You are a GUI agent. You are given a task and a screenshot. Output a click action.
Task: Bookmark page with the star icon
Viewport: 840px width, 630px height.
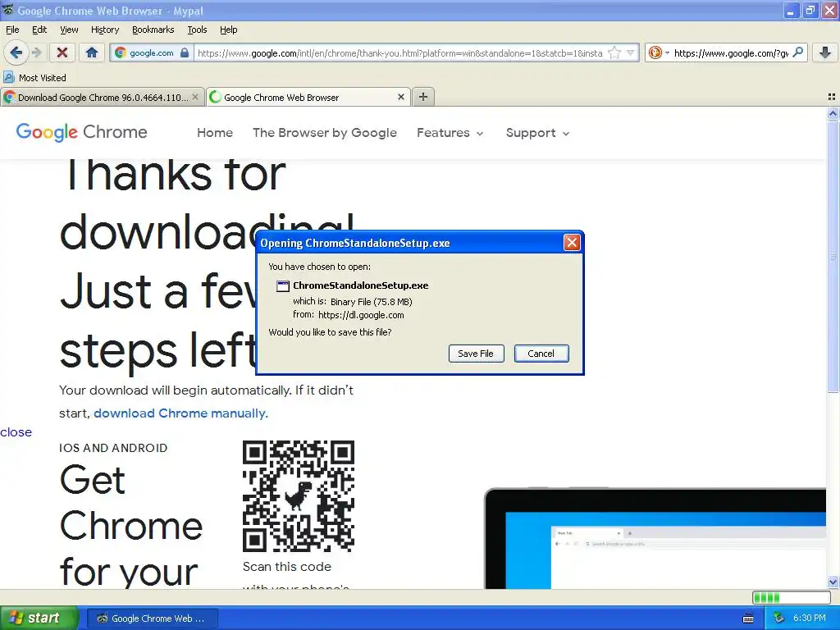[614, 52]
